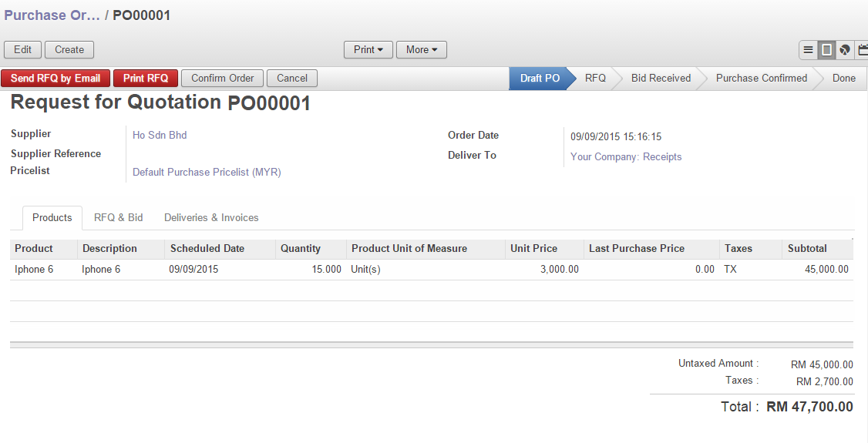
Task: Create a new purchase order
Action: click(x=69, y=50)
